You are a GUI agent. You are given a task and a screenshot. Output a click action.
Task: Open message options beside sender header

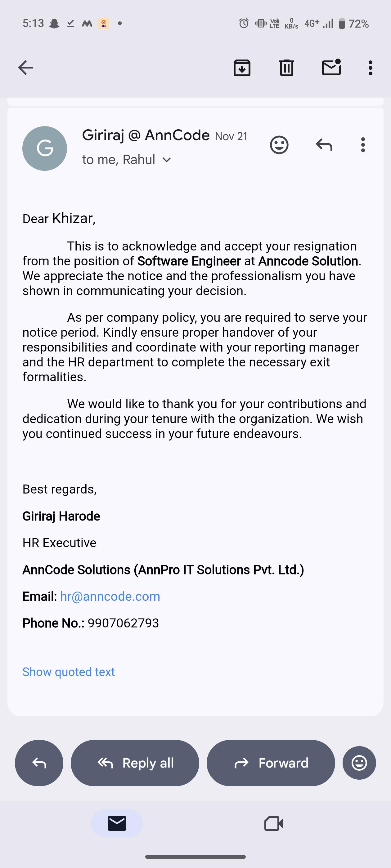[363, 145]
